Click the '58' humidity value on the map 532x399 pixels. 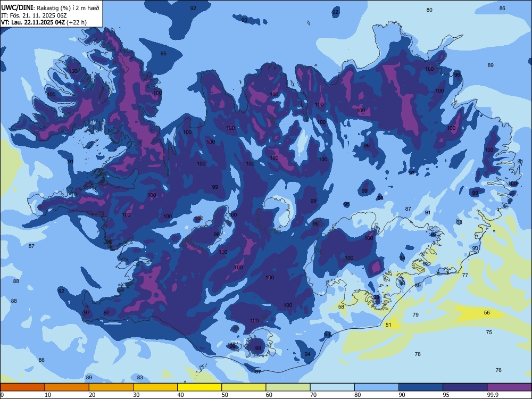click(x=342, y=307)
